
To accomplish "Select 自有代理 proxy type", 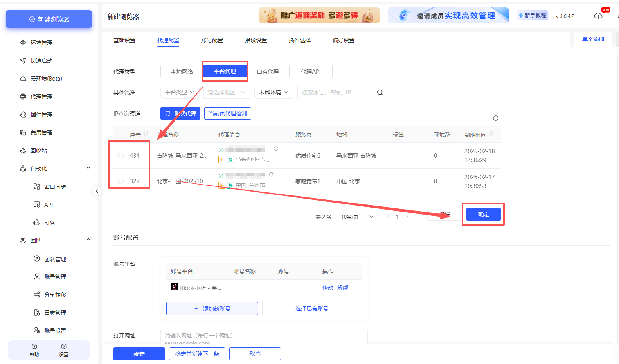I will 268,72.
